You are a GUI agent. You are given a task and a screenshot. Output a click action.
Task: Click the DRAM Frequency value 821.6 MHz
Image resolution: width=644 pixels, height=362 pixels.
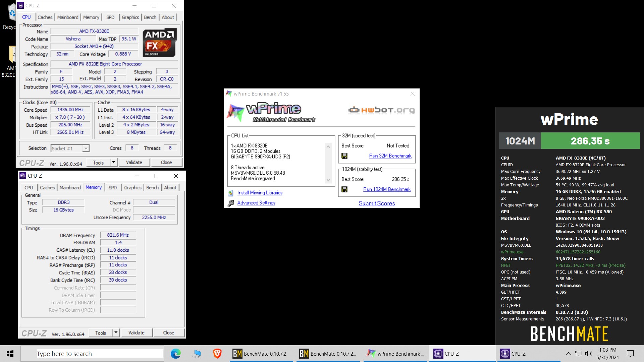pyautogui.click(x=118, y=235)
